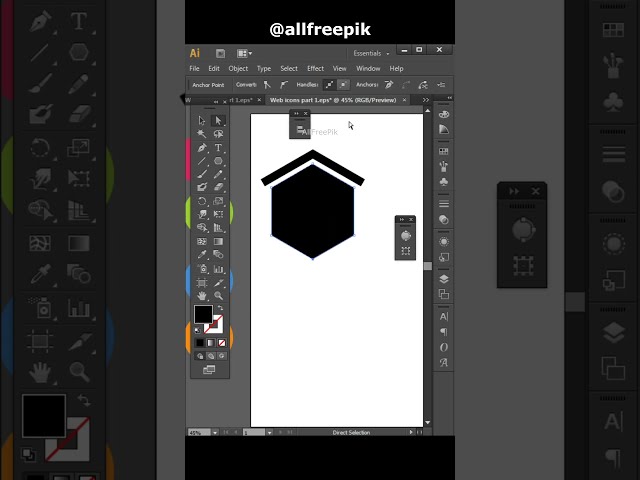Open the Paragraph panel icon

(x=444, y=332)
